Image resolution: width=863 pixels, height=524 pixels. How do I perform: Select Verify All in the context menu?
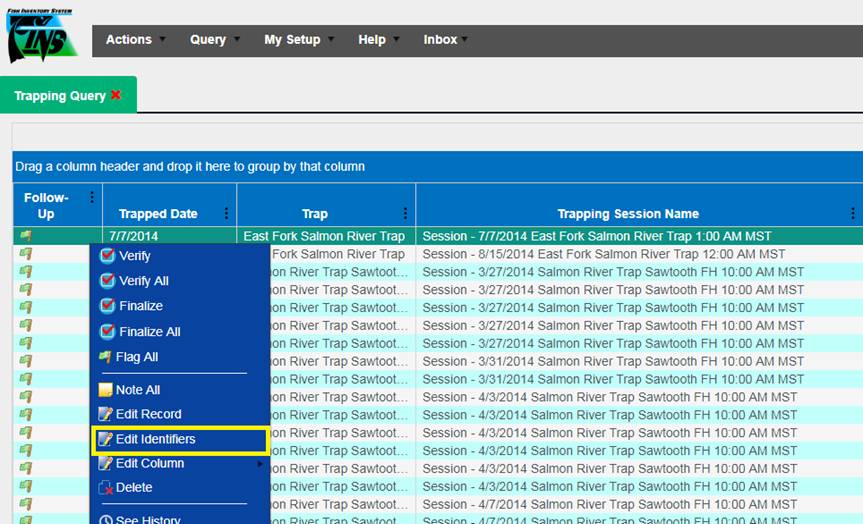(143, 281)
